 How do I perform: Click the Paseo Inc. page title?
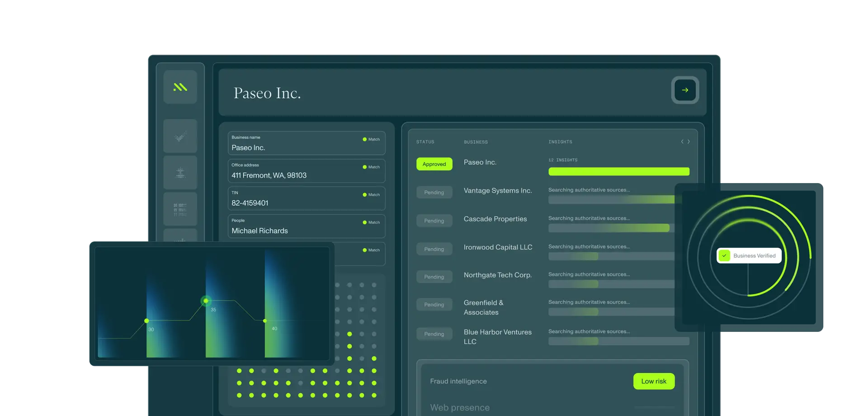click(267, 93)
